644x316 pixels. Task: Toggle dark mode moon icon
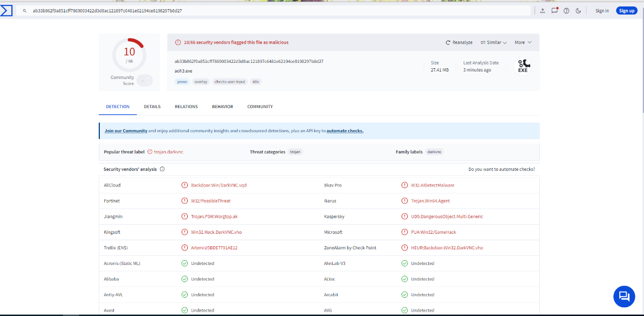click(x=579, y=11)
